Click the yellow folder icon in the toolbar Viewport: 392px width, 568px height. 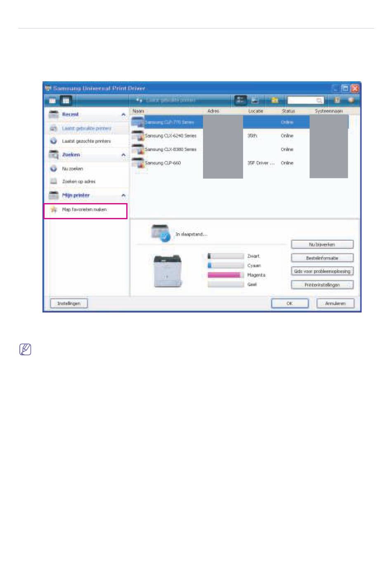(275, 100)
